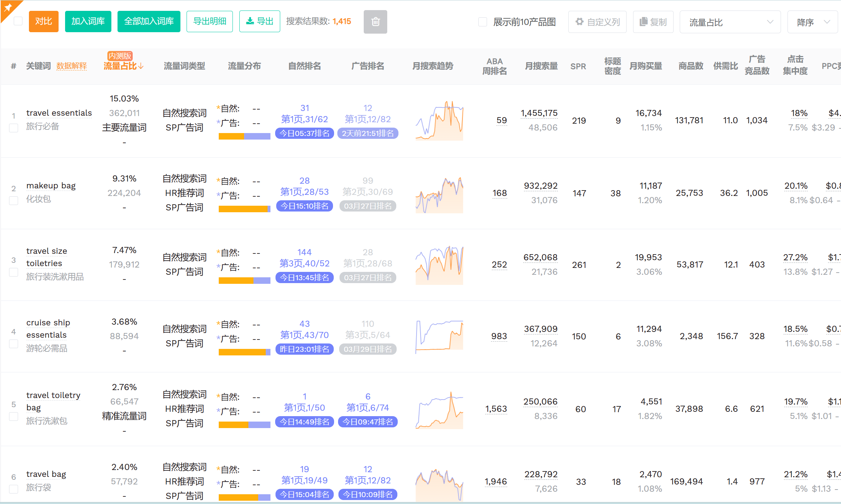
Task: Check the makeup bag row checkbox
Action: coord(14,201)
